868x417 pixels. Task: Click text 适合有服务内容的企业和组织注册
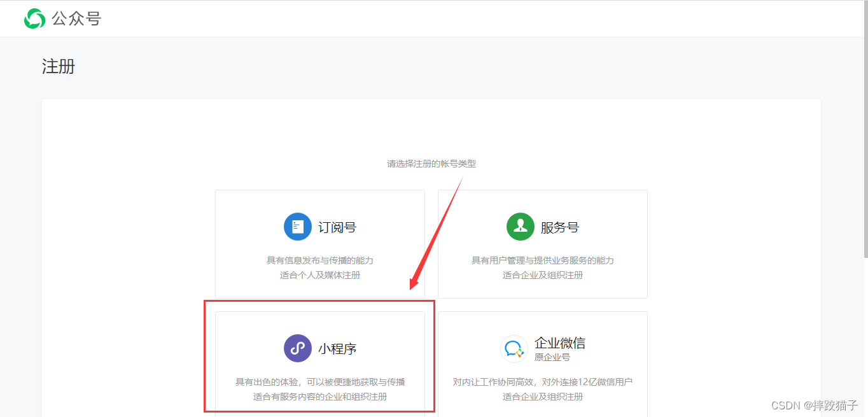pyautogui.click(x=320, y=397)
